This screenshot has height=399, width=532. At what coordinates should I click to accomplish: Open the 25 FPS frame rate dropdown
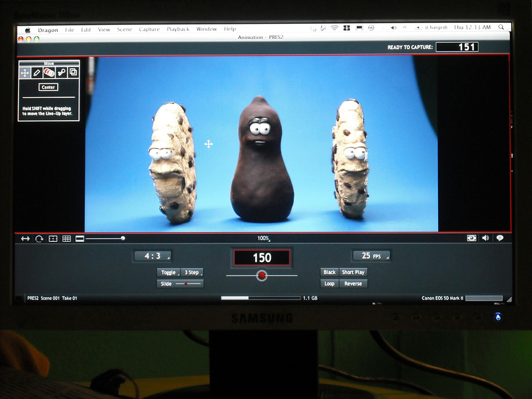coord(371,256)
